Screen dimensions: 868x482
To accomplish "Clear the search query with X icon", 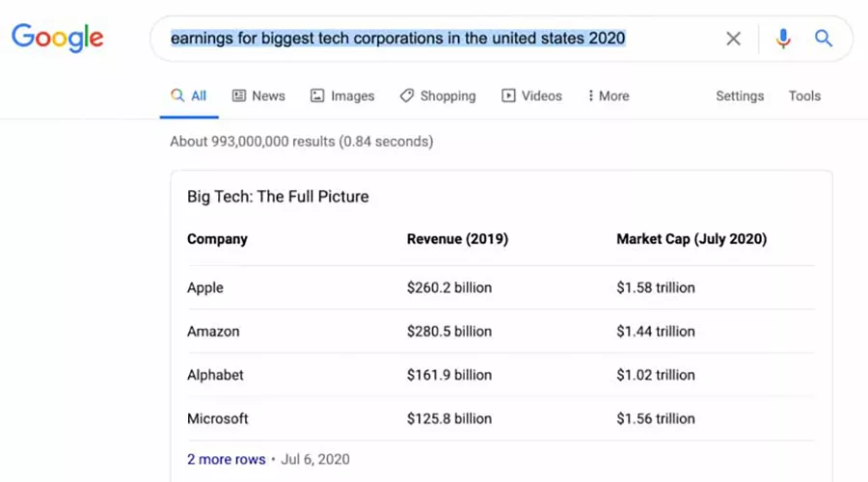I will click(734, 39).
